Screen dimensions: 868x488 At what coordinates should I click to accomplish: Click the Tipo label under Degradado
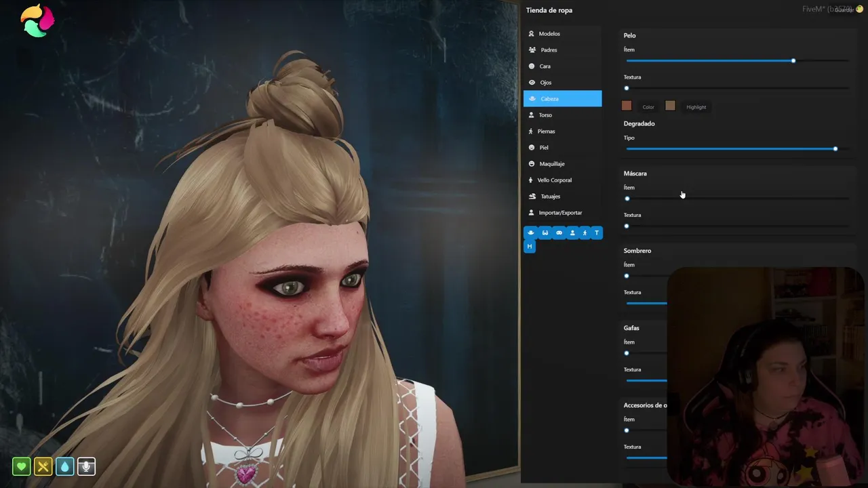[629, 138]
